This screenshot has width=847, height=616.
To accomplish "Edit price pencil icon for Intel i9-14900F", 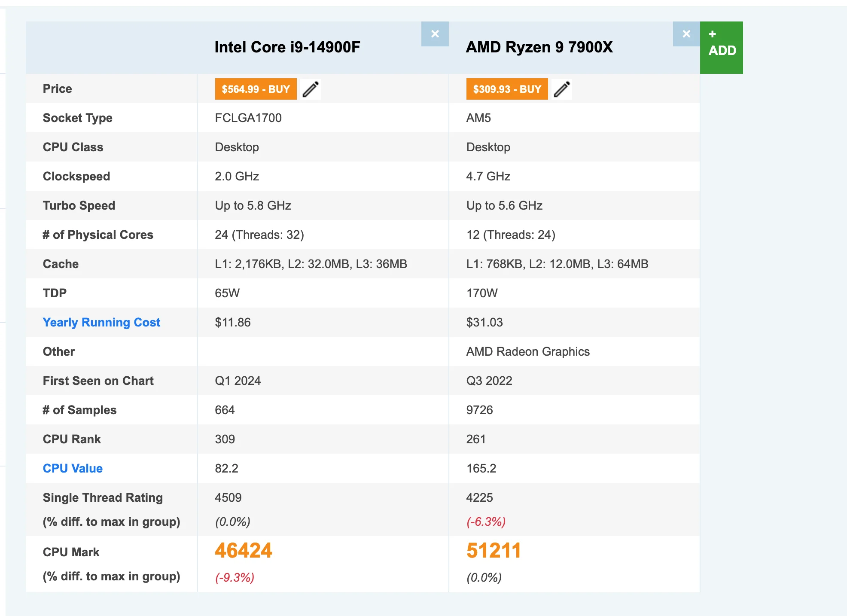I will [x=311, y=89].
